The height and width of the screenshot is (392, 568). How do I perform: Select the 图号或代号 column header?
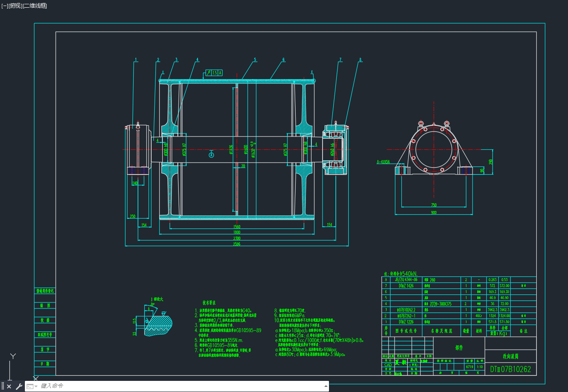tap(406, 331)
